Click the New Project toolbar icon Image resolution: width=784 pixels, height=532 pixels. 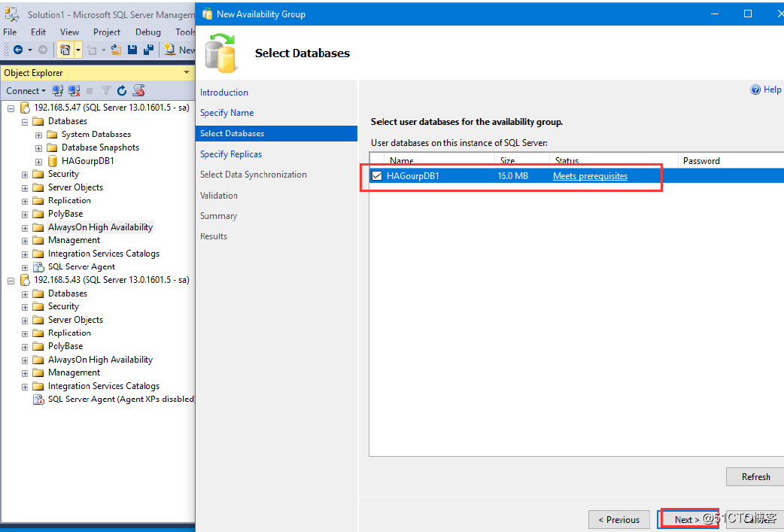pos(65,50)
